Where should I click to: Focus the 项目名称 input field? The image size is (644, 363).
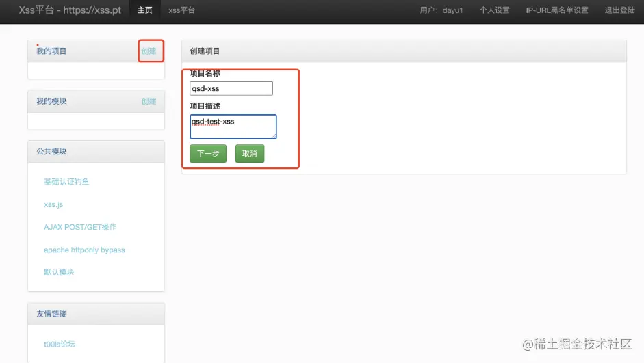pyautogui.click(x=231, y=88)
